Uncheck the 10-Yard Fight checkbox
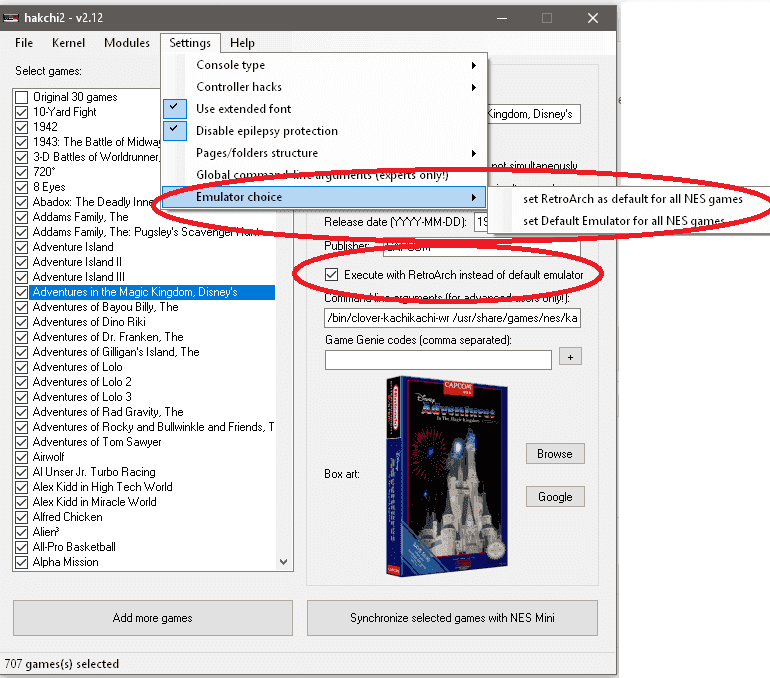This screenshot has width=770, height=678. click(21, 112)
